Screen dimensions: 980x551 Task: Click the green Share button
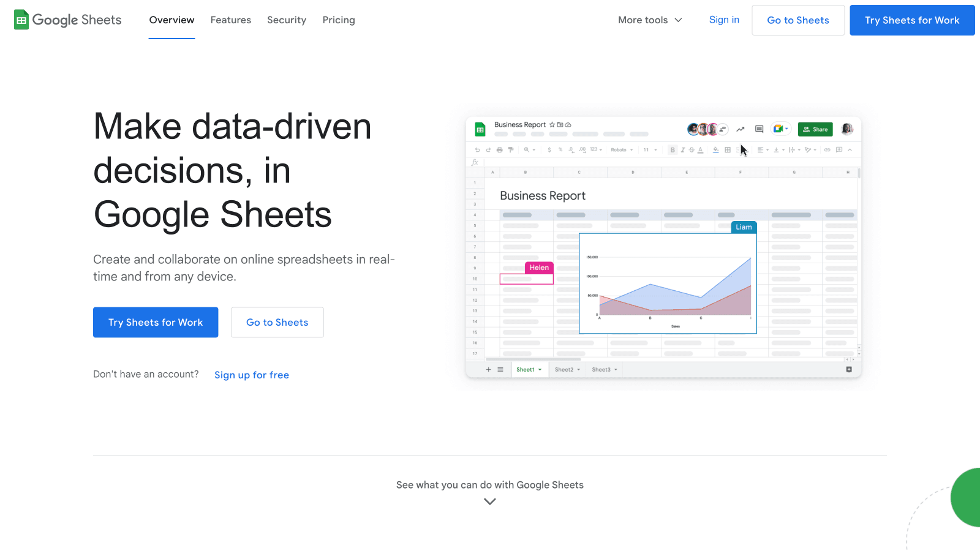pos(815,129)
